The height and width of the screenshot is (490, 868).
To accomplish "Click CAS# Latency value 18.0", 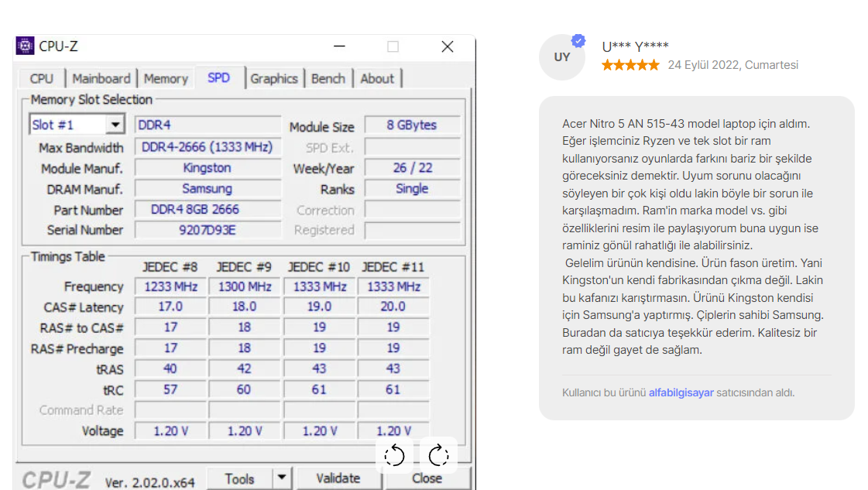I will 245,307.
